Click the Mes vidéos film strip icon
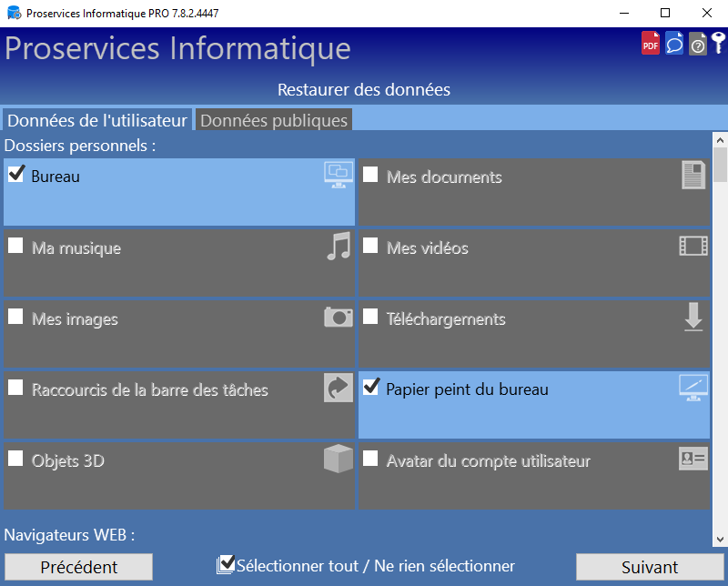Viewport: 728px width, 586px height. pos(693,246)
